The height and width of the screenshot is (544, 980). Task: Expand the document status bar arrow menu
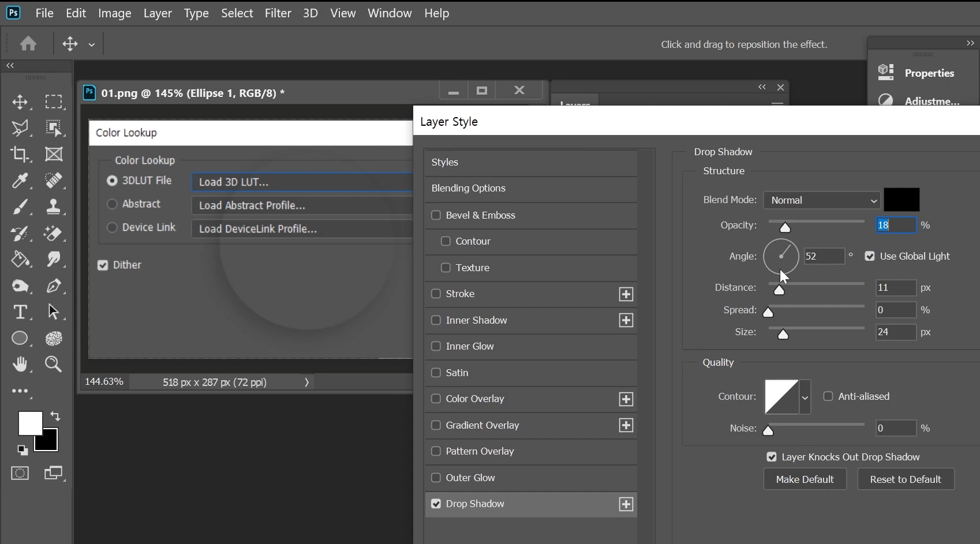[306, 382]
